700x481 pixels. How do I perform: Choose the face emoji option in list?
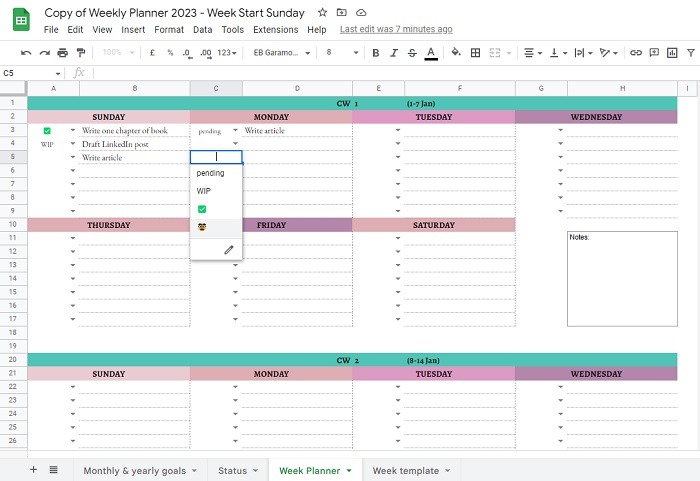pyautogui.click(x=216, y=227)
